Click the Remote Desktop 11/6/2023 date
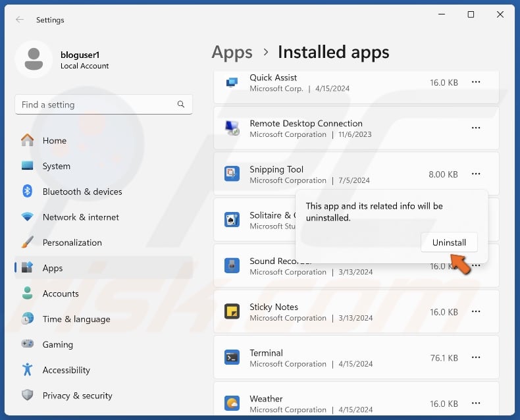520x420 pixels. (x=355, y=134)
